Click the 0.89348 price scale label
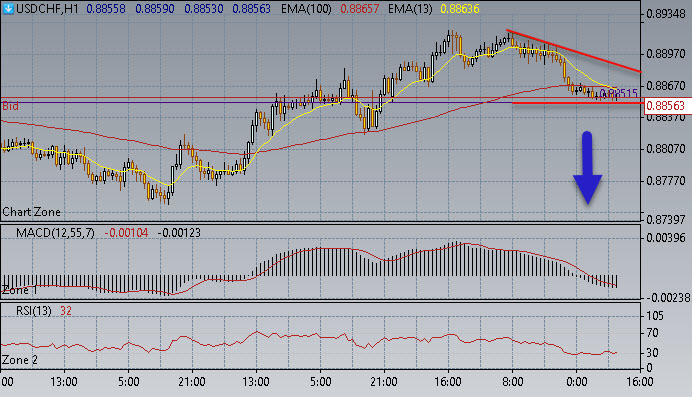The image size is (692, 397). (666, 14)
